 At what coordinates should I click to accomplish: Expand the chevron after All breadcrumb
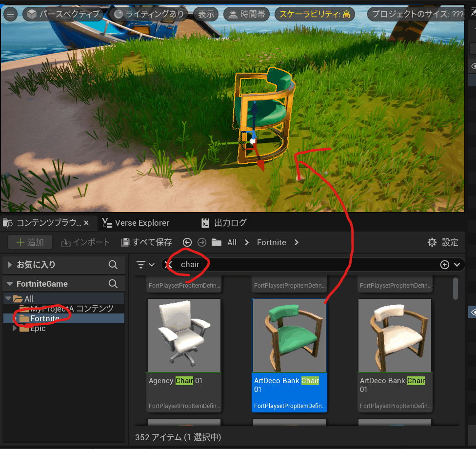click(247, 242)
